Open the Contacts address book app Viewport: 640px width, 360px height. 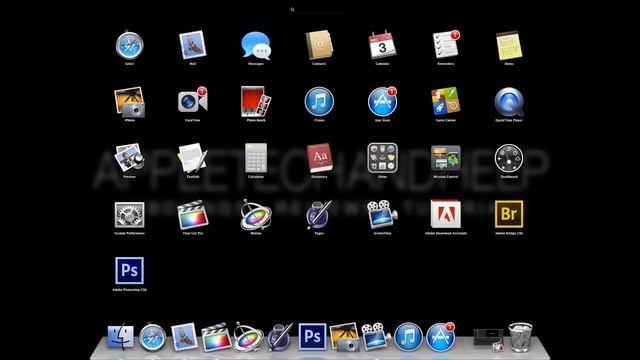coord(319,45)
